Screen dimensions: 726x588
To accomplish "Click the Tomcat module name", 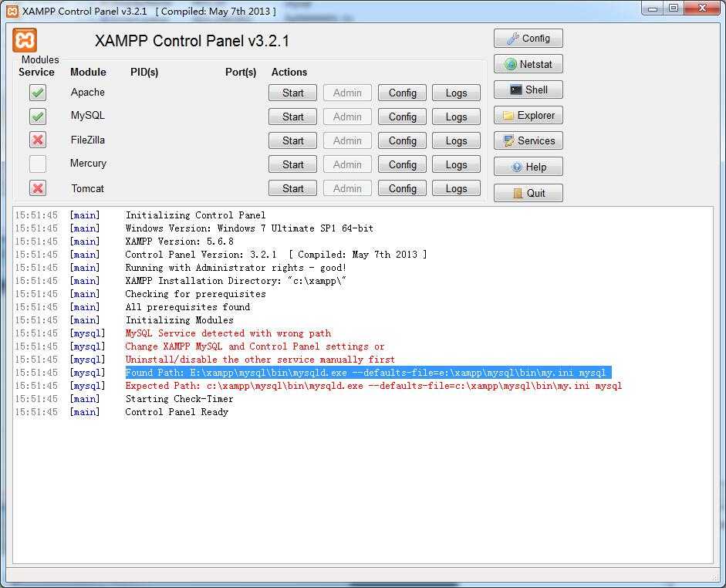I will tap(87, 188).
